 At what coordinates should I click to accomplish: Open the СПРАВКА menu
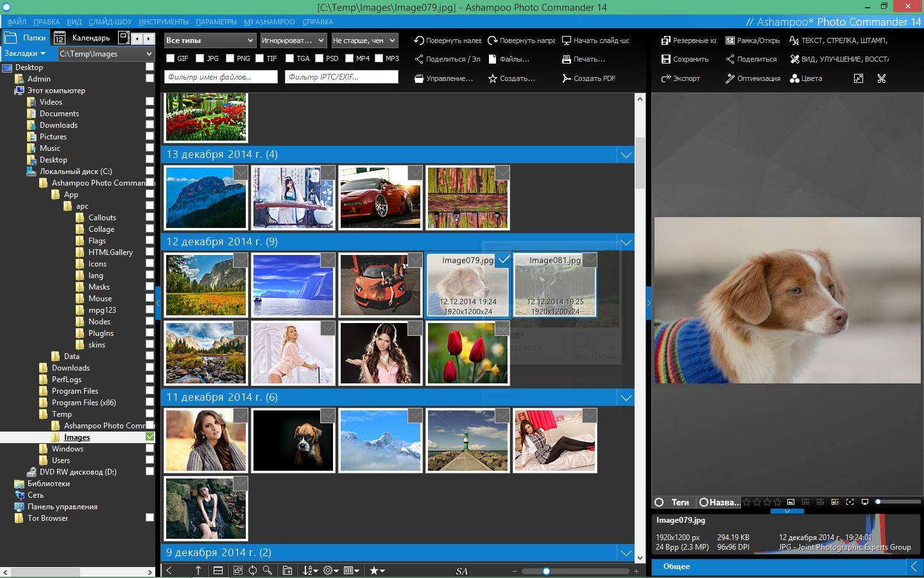point(318,22)
